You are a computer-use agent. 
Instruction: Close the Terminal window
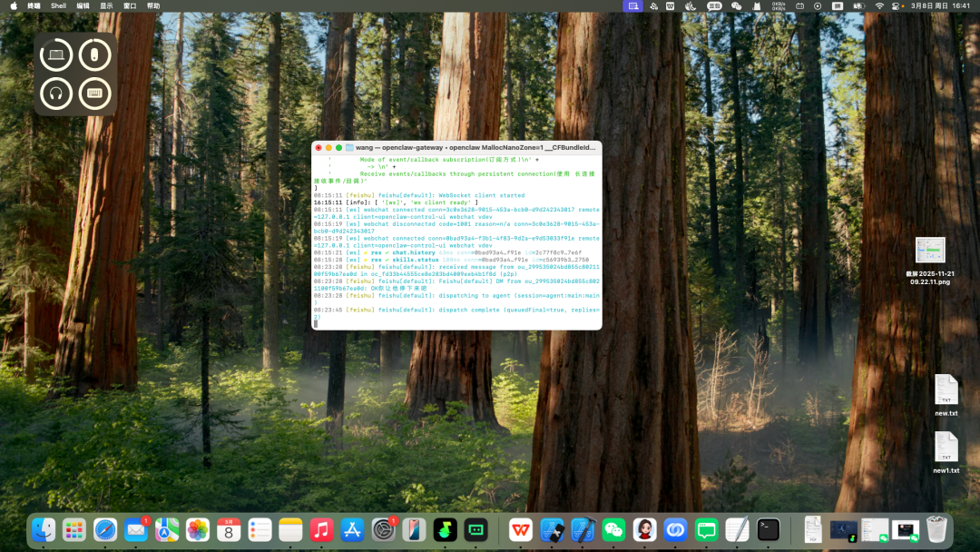pos(318,148)
